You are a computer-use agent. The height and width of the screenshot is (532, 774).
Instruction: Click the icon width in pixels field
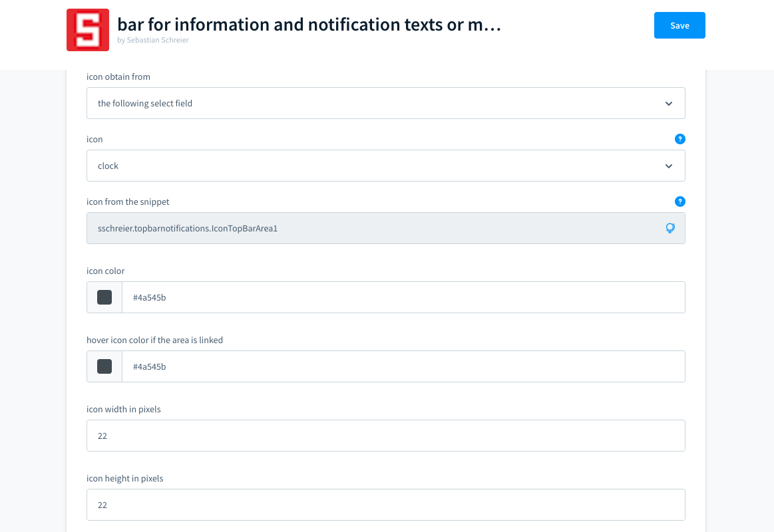point(386,436)
